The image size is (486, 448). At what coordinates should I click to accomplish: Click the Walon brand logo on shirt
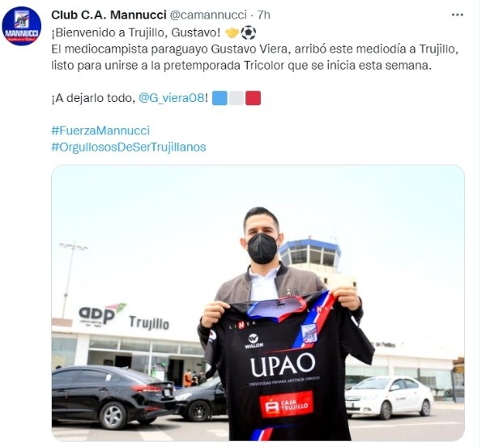coord(254,341)
